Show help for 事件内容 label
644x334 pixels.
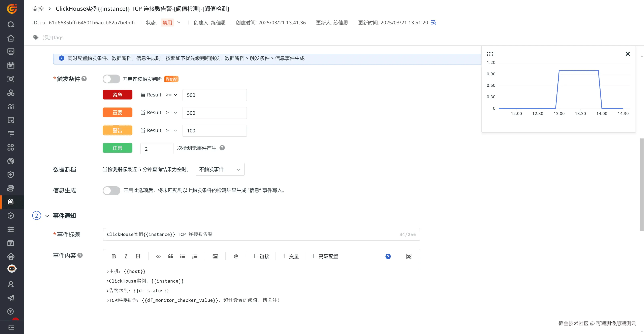click(80, 255)
